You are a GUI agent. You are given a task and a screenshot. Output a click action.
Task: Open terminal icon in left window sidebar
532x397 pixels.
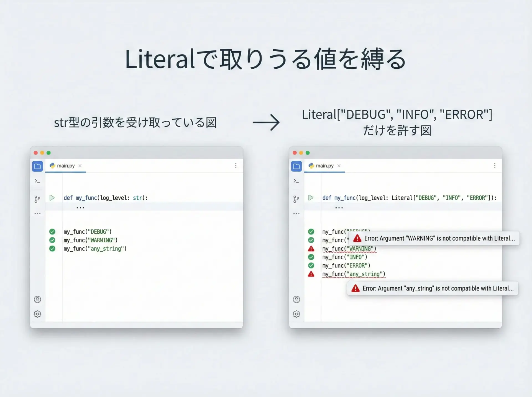[37, 181]
